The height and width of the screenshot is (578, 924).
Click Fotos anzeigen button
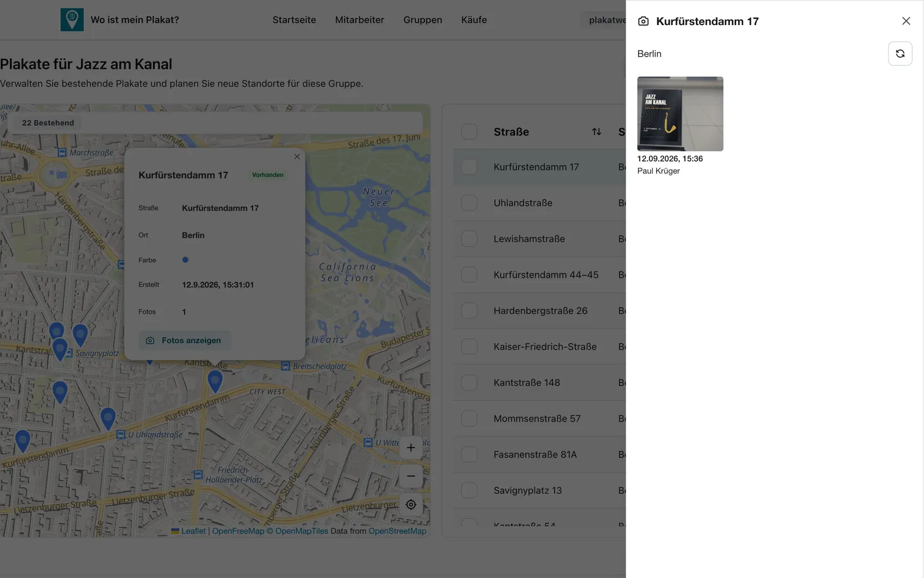click(x=184, y=341)
